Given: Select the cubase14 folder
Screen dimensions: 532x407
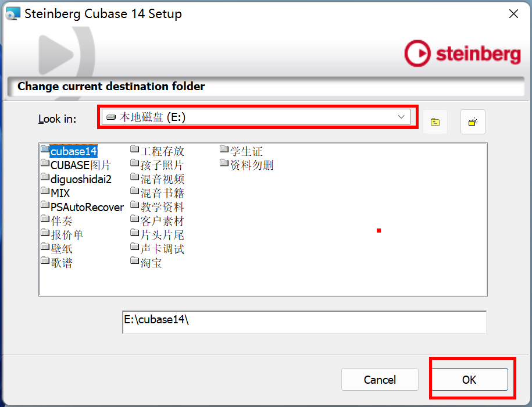Looking at the screenshot, I should [x=69, y=151].
